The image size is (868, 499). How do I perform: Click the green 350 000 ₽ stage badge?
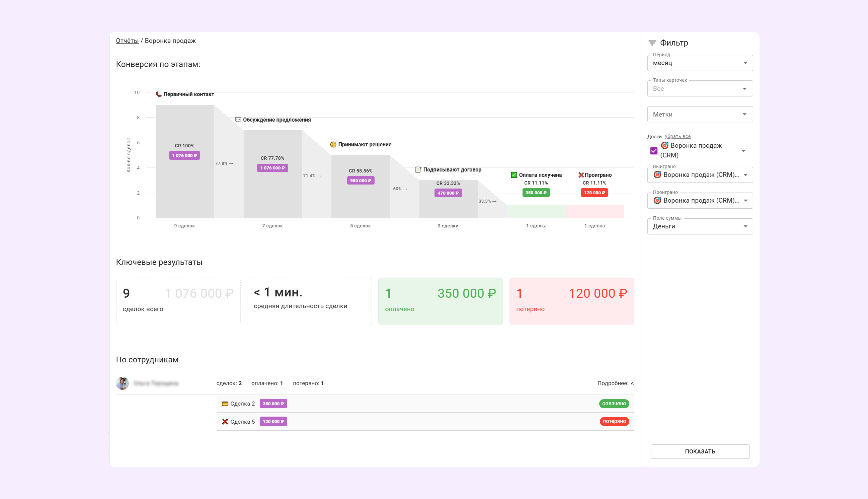536,193
